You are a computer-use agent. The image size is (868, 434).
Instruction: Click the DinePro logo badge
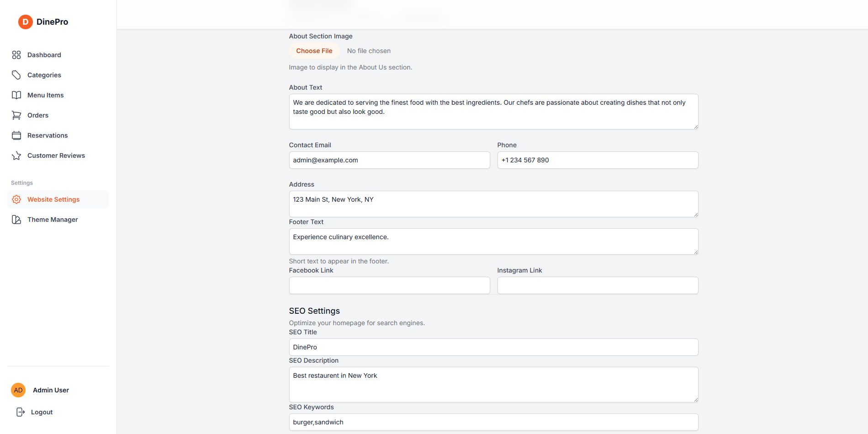coord(25,21)
